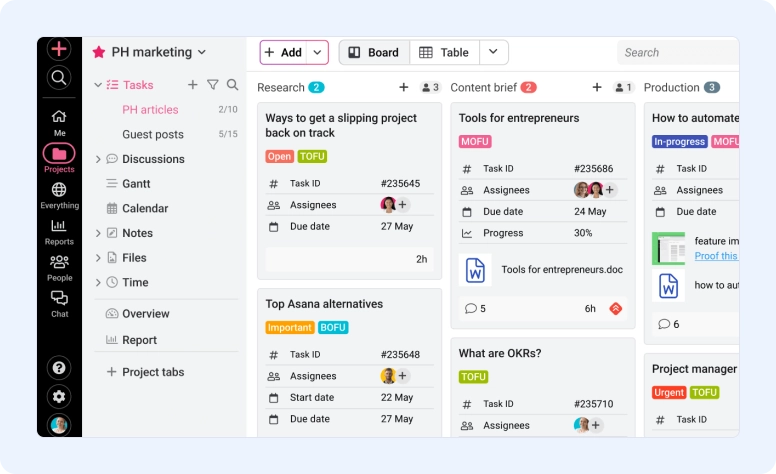Open the Gantt menu item
The image size is (776, 474).
[x=136, y=184]
